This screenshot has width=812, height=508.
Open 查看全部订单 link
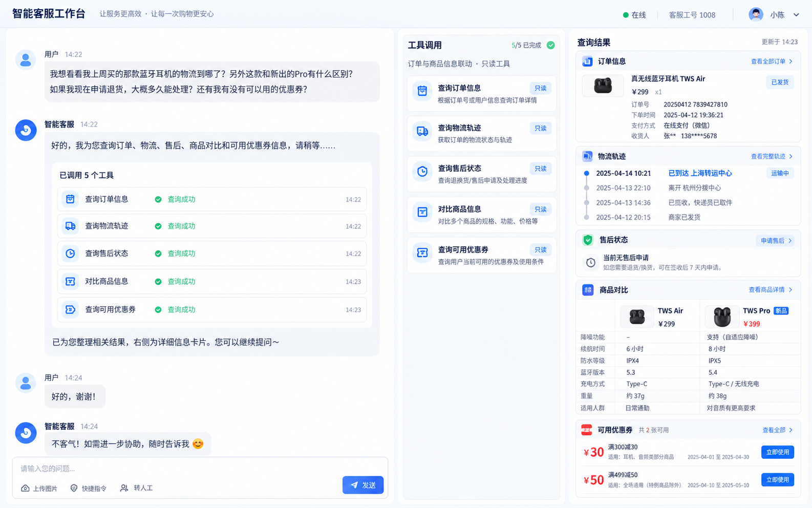pyautogui.click(x=772, y=61)
